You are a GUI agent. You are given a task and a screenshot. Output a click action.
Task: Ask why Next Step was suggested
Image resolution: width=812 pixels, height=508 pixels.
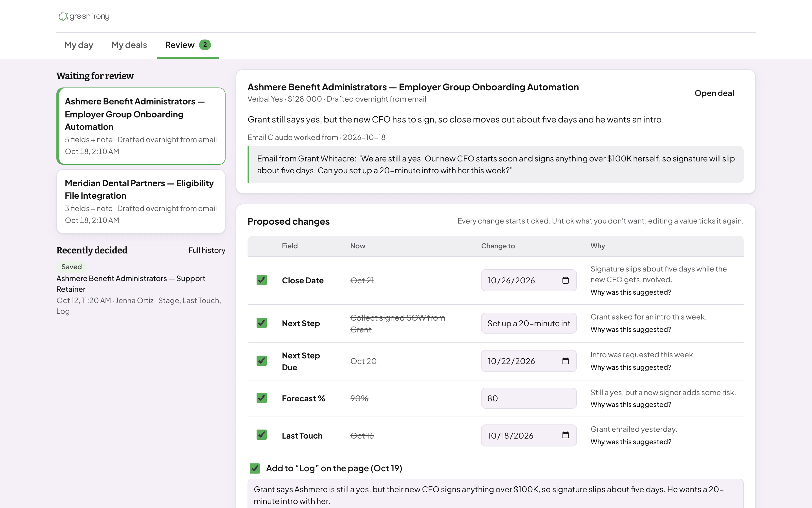click(x=631, y=330)
